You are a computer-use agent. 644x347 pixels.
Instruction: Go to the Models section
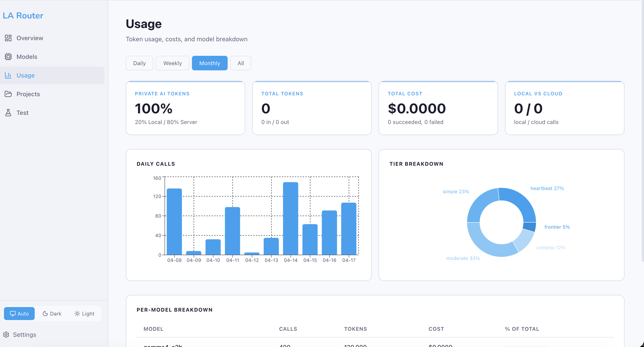point(52,57)
